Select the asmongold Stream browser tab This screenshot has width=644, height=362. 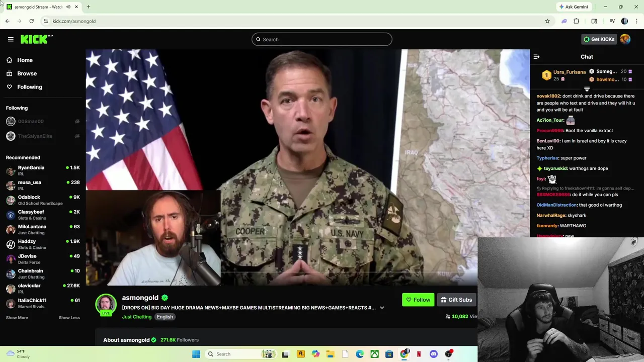(x=42, y=7)
